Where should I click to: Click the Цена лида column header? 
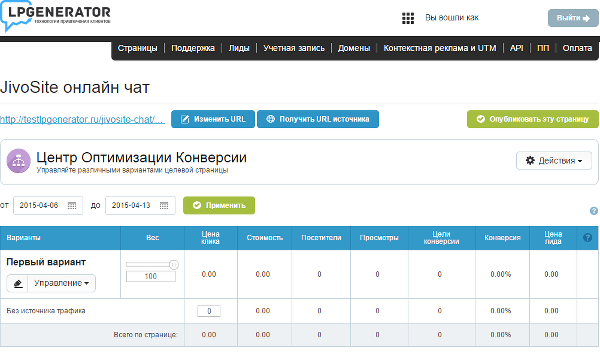click(x=553, y=238)
